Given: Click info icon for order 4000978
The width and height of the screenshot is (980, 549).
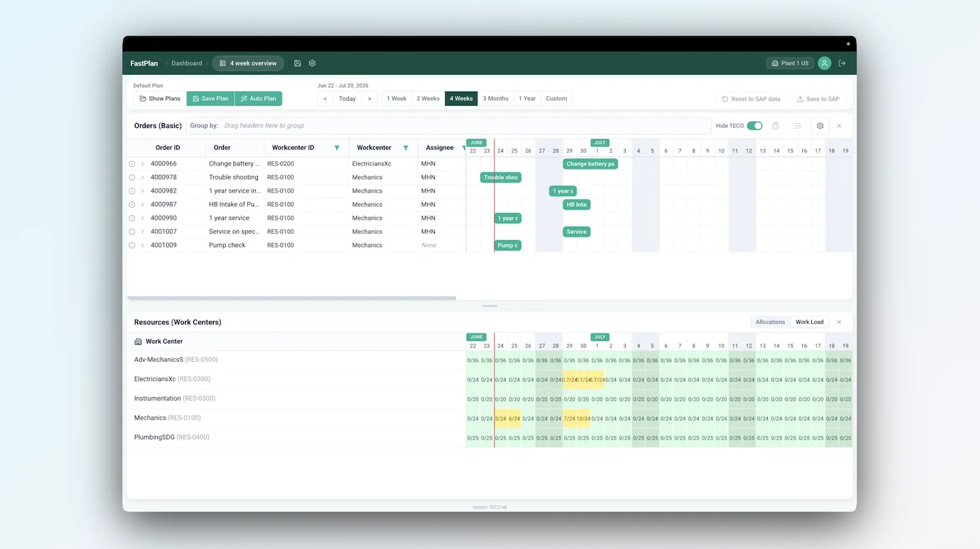Looking at the screenshot, I should 132,178.
